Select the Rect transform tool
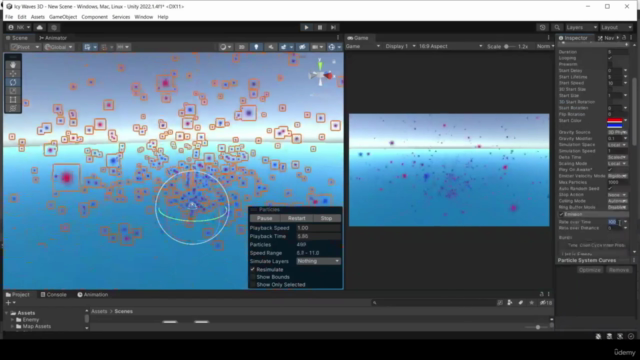Viewport: 640px width, 360px height. coord(13,99)
